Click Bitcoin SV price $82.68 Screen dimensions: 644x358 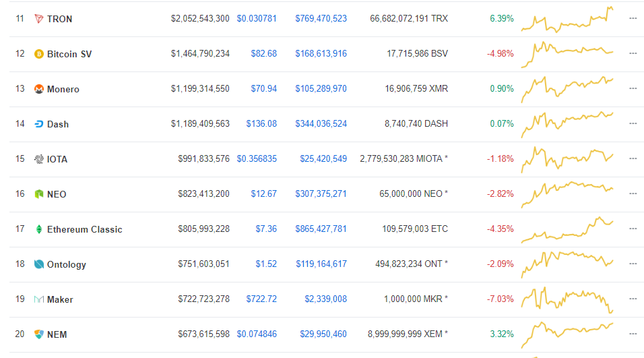(263, 53)
